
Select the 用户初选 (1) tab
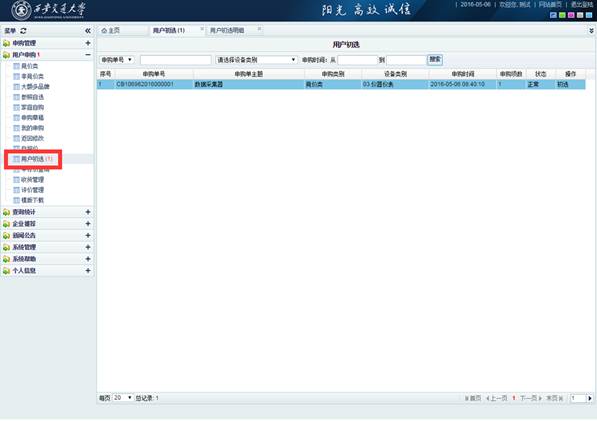[169, 30]
